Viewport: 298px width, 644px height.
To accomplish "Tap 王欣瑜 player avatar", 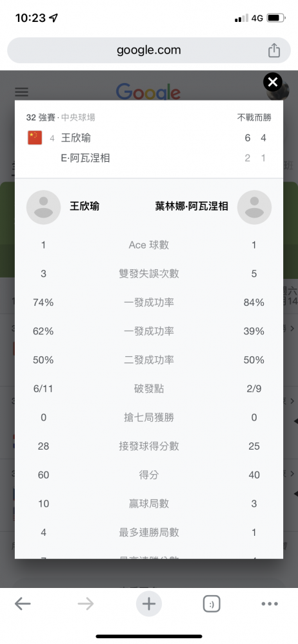I will tap(44, 207).
